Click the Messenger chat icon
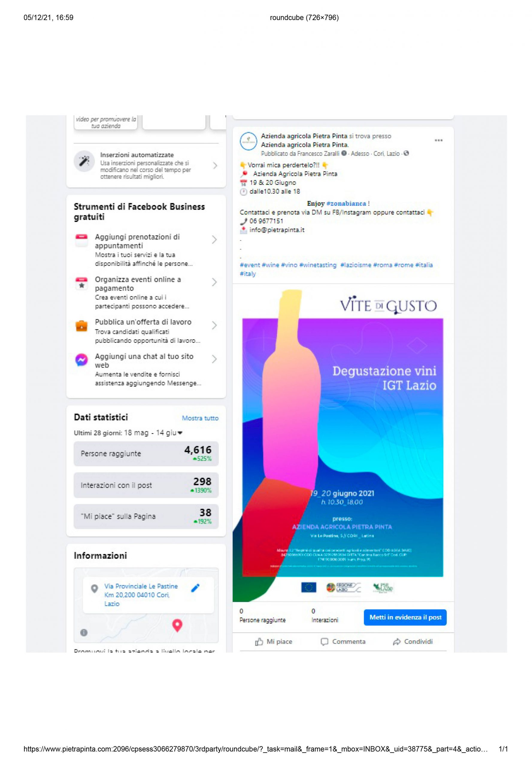The width and height of the screenshot is (532, 767). pos(81,360)
